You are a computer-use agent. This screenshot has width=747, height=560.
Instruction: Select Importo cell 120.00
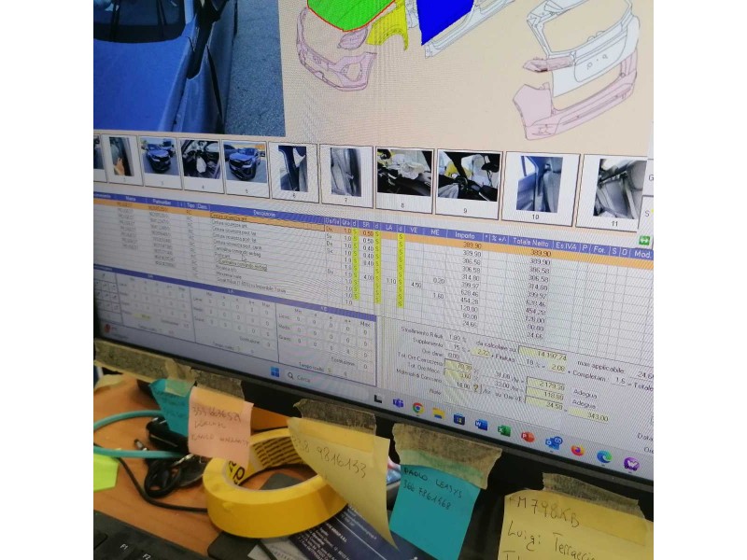(470, 309)
